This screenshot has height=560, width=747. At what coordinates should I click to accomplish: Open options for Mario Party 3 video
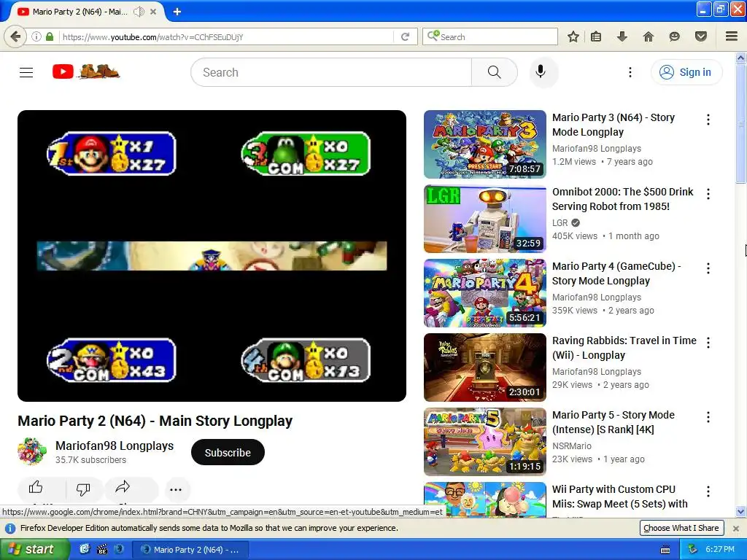click(708, 120)
